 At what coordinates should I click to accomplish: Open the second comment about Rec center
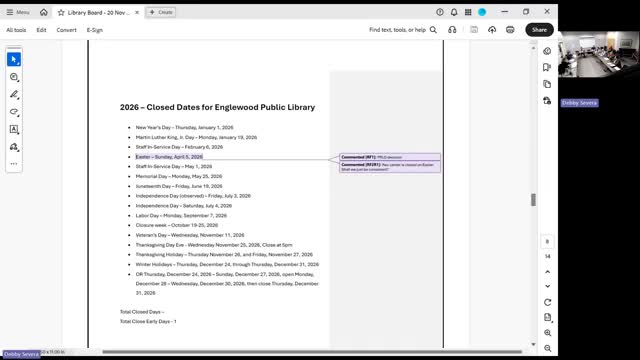tap(390, 167)
